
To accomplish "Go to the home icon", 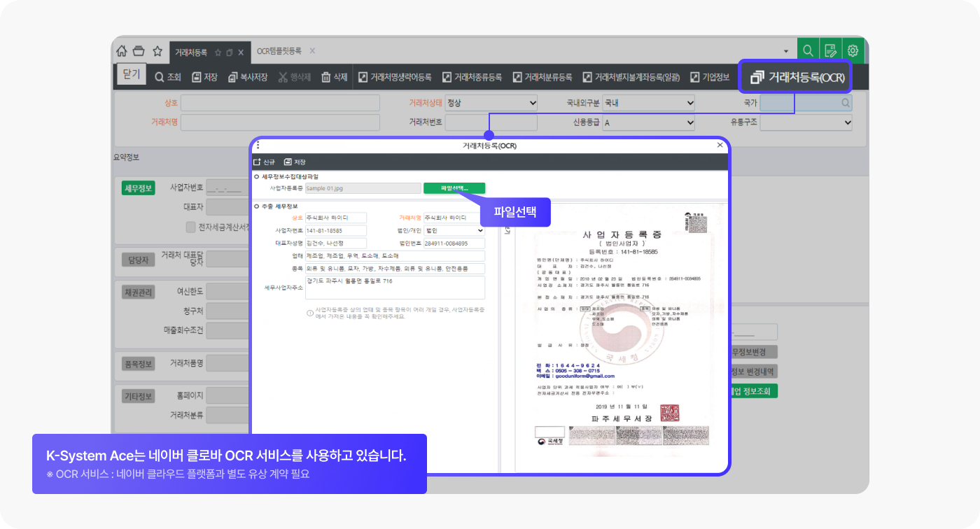I will (x=122, y=51).
